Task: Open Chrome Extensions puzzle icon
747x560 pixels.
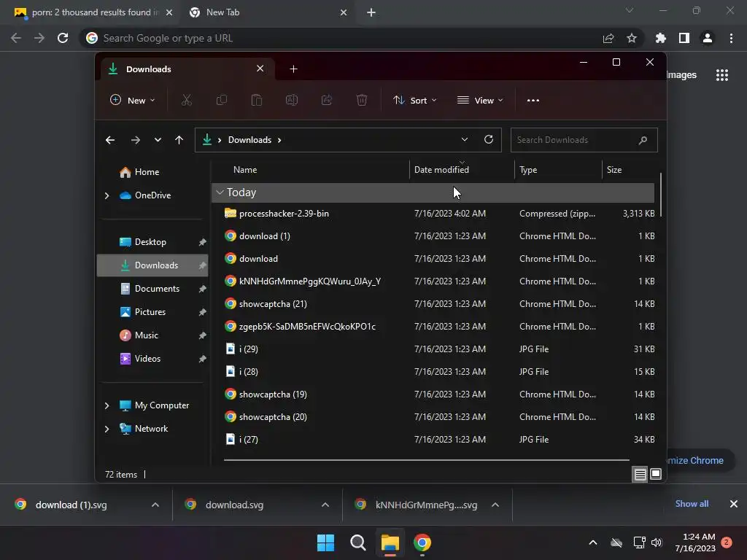Action: (x=661, y=38)
